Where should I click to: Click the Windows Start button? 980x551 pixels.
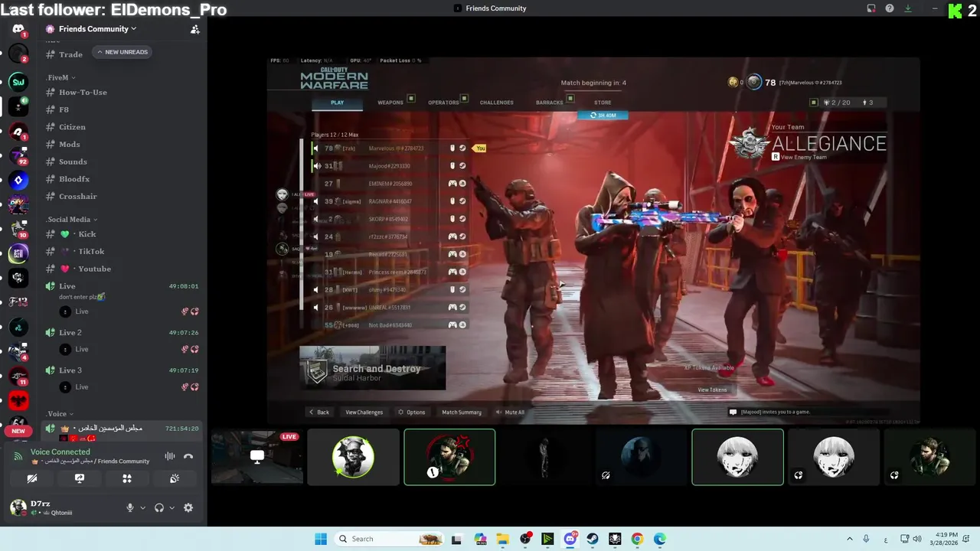[x=320, y=539]
